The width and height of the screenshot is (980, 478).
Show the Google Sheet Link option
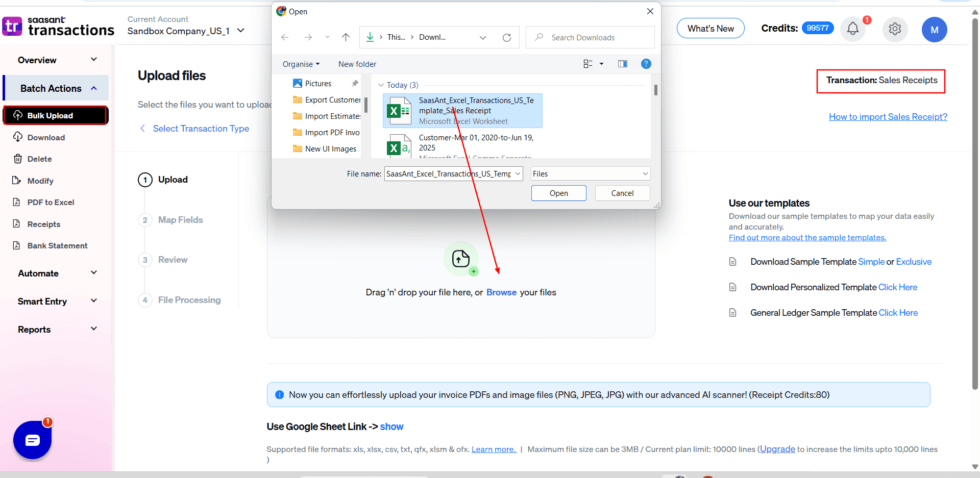pos(391,426)
